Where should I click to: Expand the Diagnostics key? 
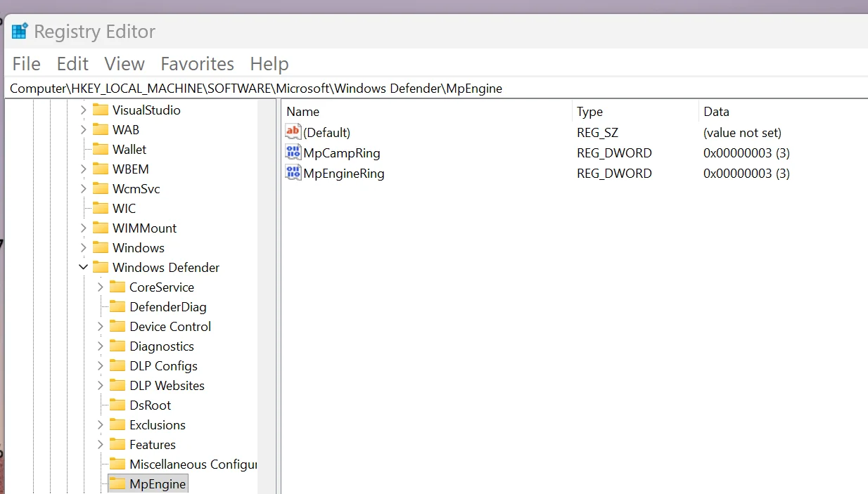point(101,346)
